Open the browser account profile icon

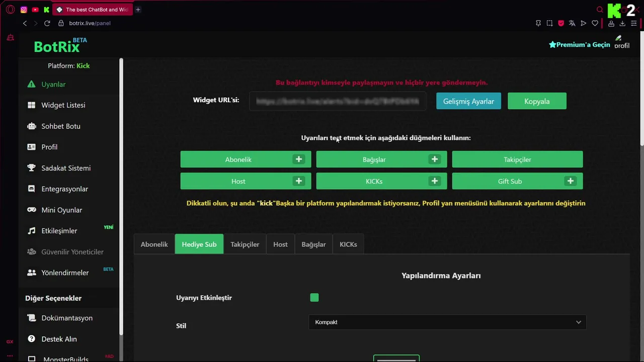tap(611, 23)
